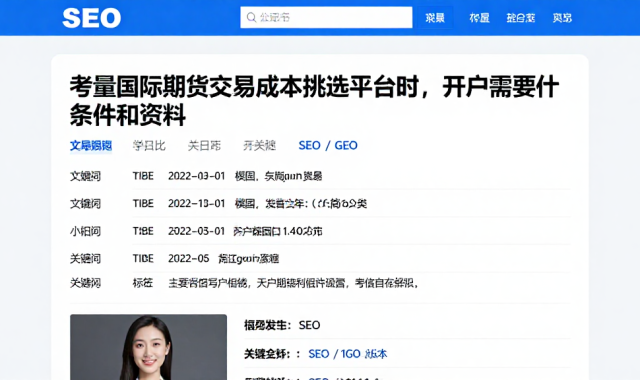Click the white SEO logo in header
The height and width of the screenshot is (380, 640).
(x=91, y=18)
